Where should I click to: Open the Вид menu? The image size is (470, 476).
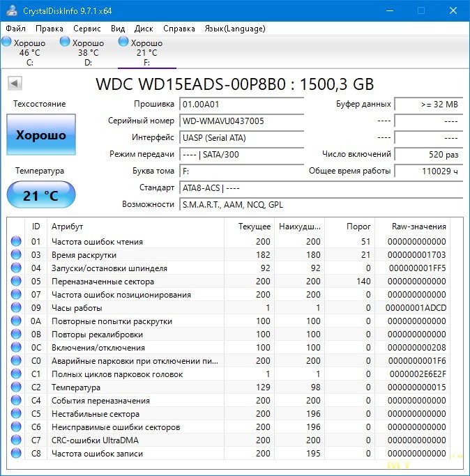pyautogui.click(x=118, y=29)
